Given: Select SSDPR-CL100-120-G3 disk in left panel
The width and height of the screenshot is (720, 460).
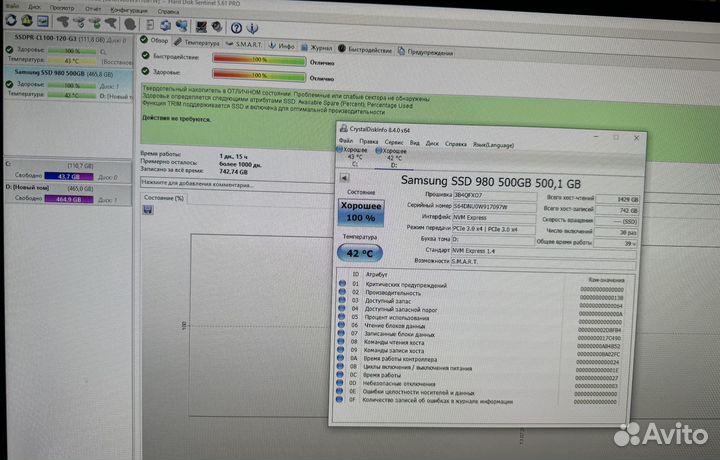Looking at the screenshot, I should (x=68, y=49).
